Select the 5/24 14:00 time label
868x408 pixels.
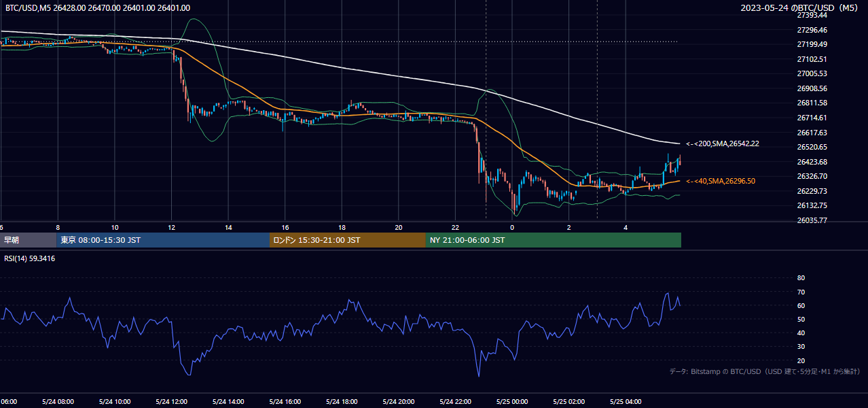pyautogui.click(x=228, y=402)
